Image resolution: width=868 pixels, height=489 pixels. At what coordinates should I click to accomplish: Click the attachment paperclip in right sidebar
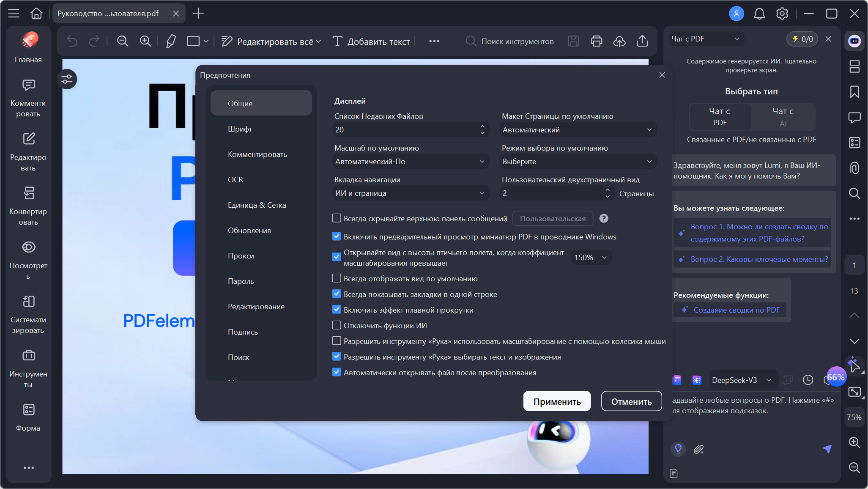[854, 168]
